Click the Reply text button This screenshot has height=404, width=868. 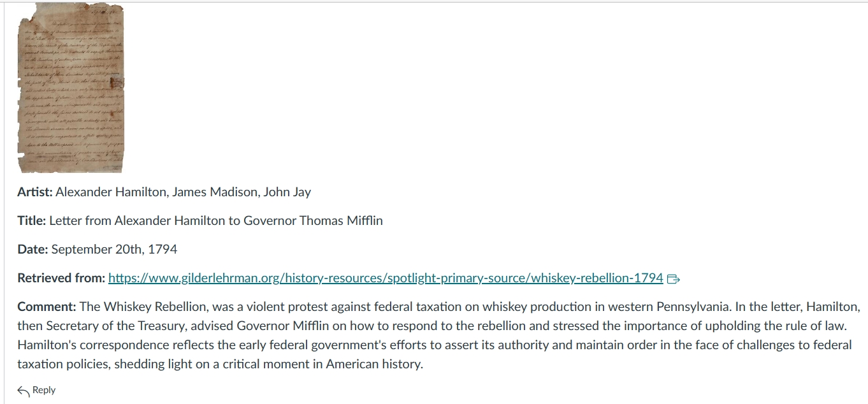(44, 390)
